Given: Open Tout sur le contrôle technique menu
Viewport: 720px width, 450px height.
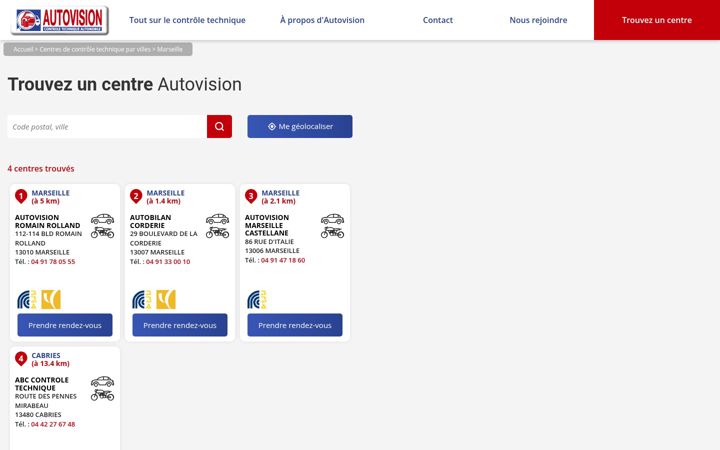Looking at the screenshot, I should (x=187, y=20).
